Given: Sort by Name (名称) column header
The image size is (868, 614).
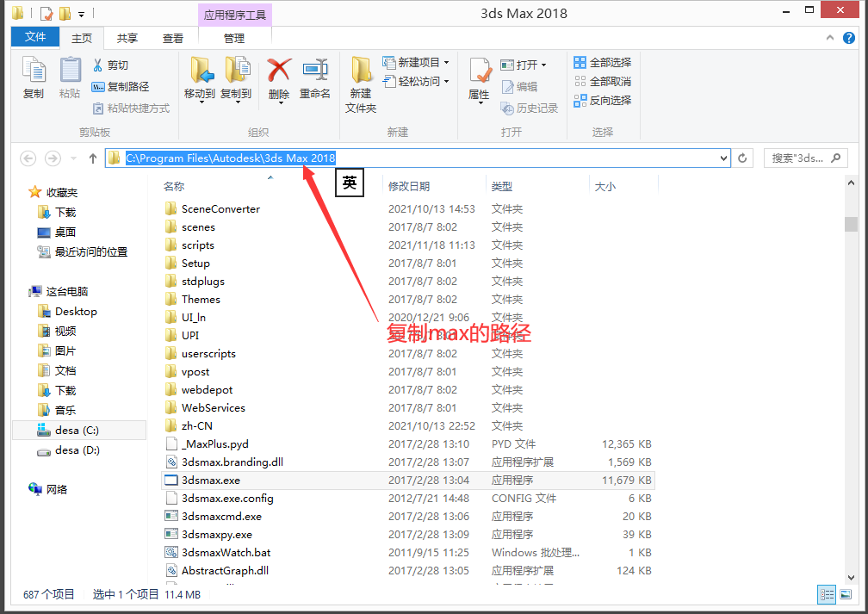Looking at the screenshot, I should (174, 187).
